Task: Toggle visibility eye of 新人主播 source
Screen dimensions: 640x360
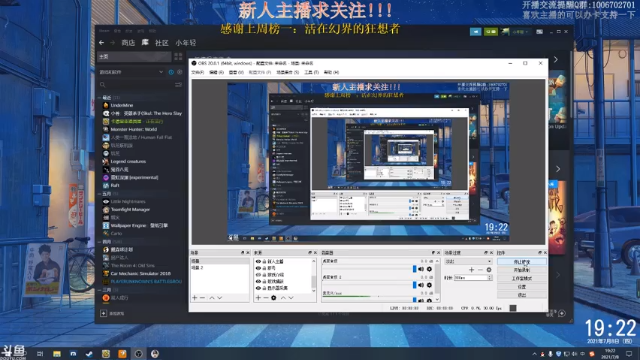Action: [x=258, y=262]
